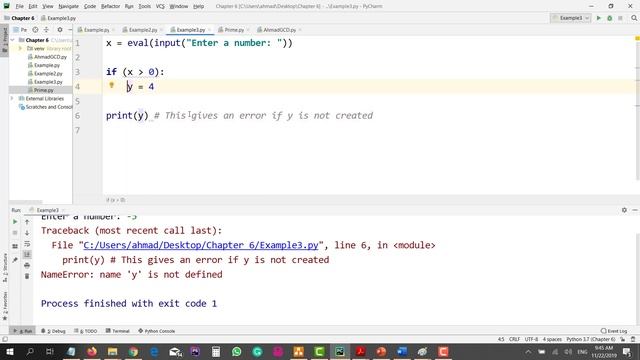Open the VCS menu
Viewport: 640px width, 360px height.
point(160,7)
